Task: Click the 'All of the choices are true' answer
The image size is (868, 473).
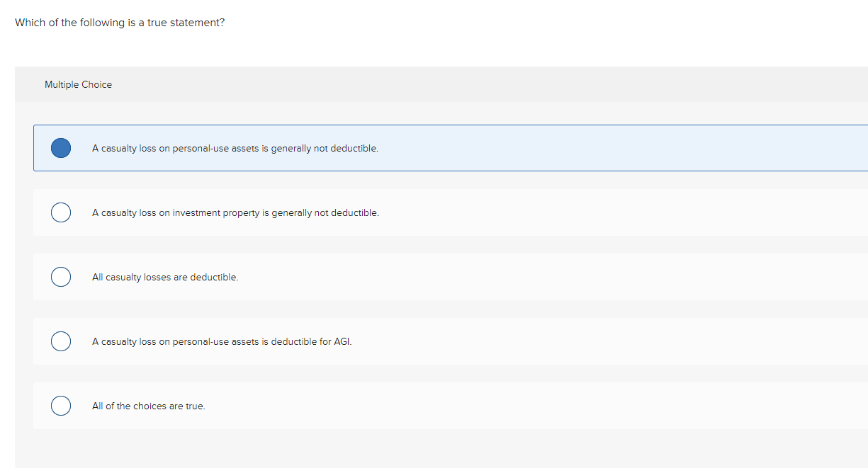Action: 149,406
